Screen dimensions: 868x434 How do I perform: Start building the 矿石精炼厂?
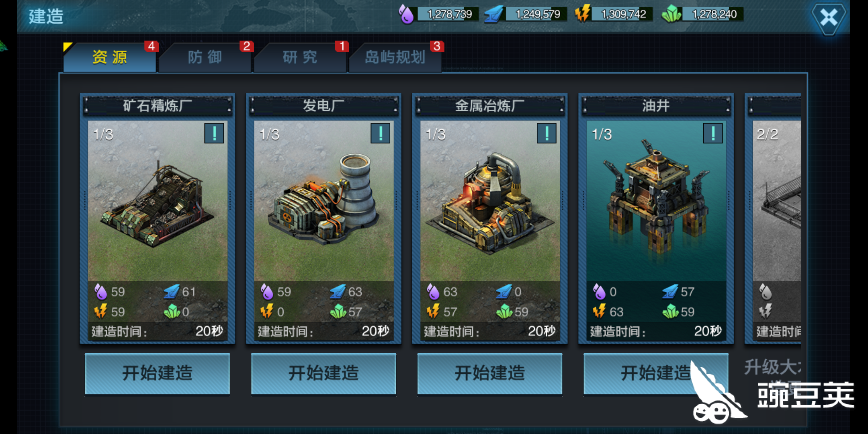pyautogui.click(x=157, y=373)
